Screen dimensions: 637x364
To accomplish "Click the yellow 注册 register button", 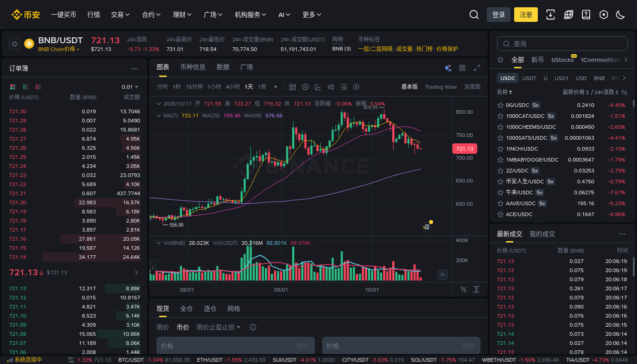I will pos(526,15).
